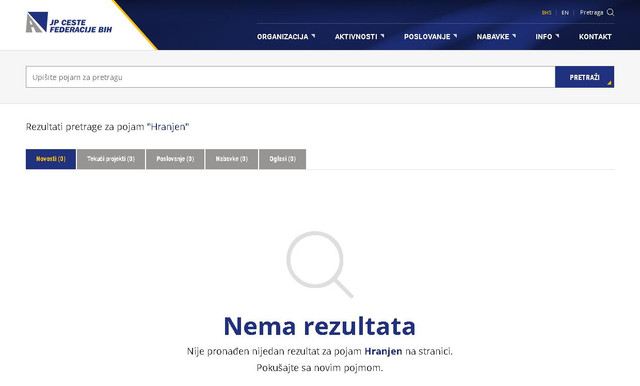
Task: Click the 'Pokušajte sa novim pojmom.' text
Action: click(x=320, y=368)
